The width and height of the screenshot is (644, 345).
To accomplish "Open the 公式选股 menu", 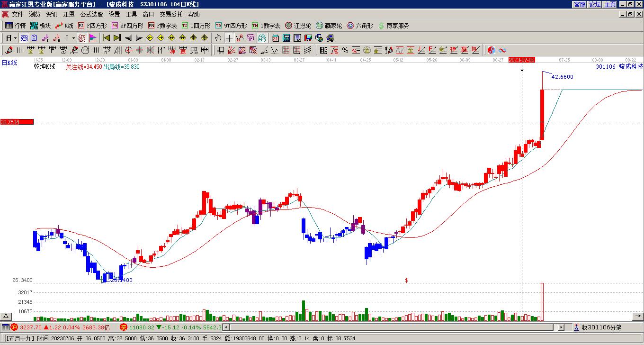I will click(x=91, y=15).
